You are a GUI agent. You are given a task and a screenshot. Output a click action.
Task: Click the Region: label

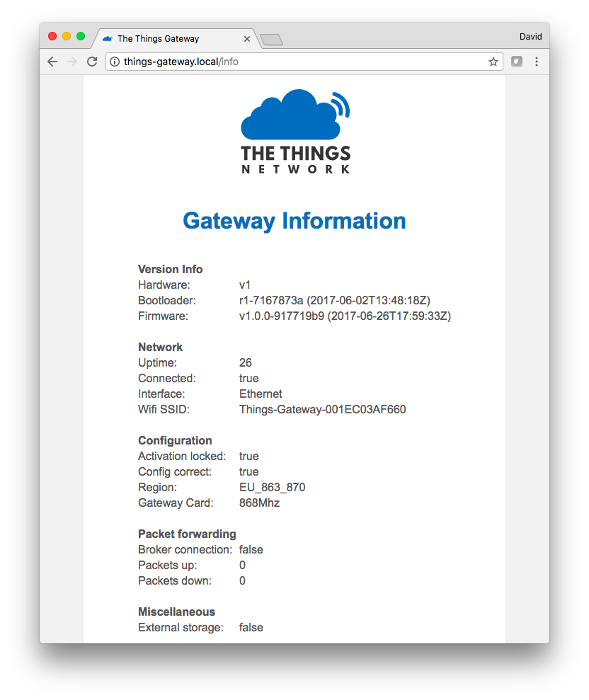(157, 487)
